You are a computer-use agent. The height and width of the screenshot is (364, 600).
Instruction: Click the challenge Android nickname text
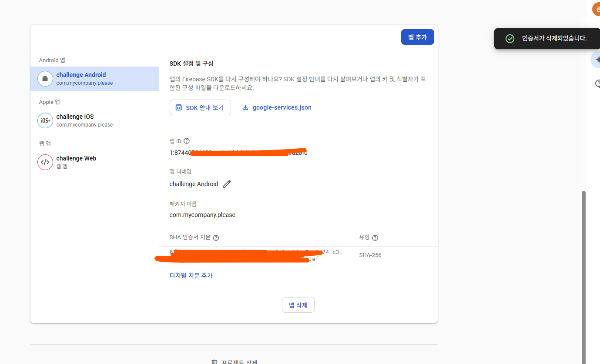click(194, 184)
